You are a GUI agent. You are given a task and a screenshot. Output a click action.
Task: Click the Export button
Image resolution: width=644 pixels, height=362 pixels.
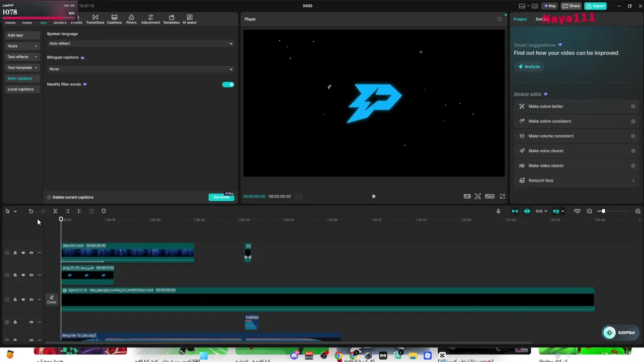(595, 6)
